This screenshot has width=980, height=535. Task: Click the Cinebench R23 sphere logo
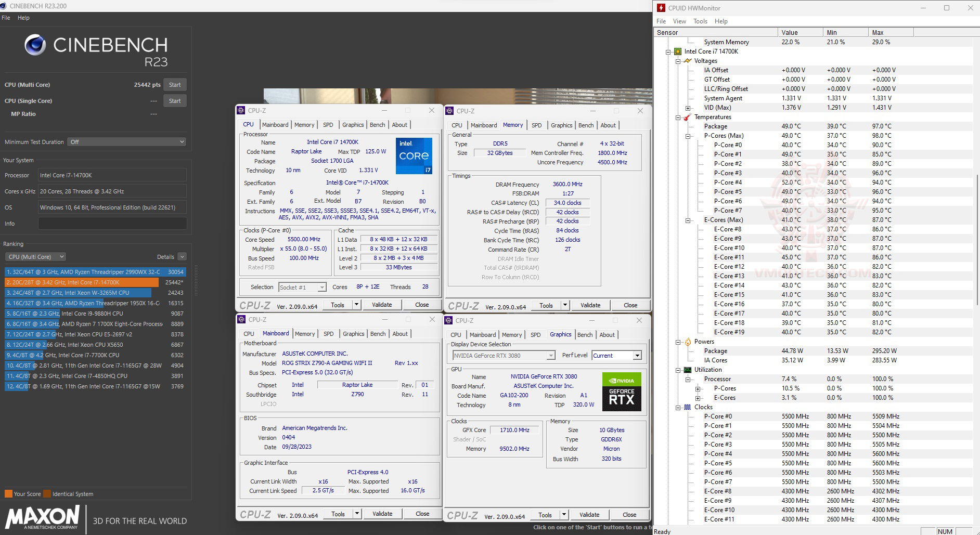[35, 45]
